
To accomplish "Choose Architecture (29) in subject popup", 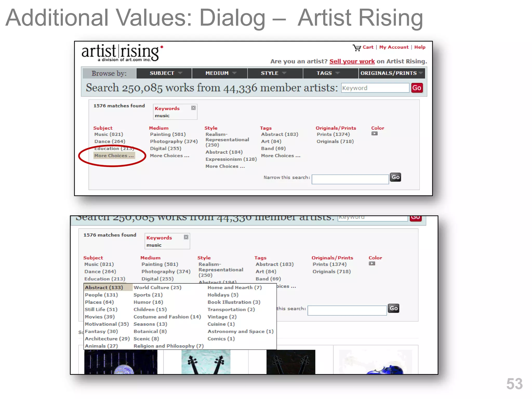I will pos(107,338).
